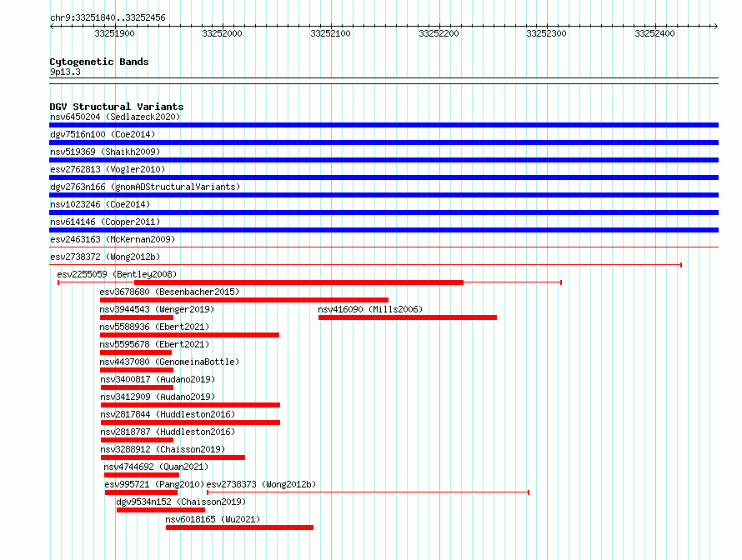Screen dimensions: 742x560
Task: Click nsv614146 (Cooper2011) variant label
Action: tap(105, 222)
